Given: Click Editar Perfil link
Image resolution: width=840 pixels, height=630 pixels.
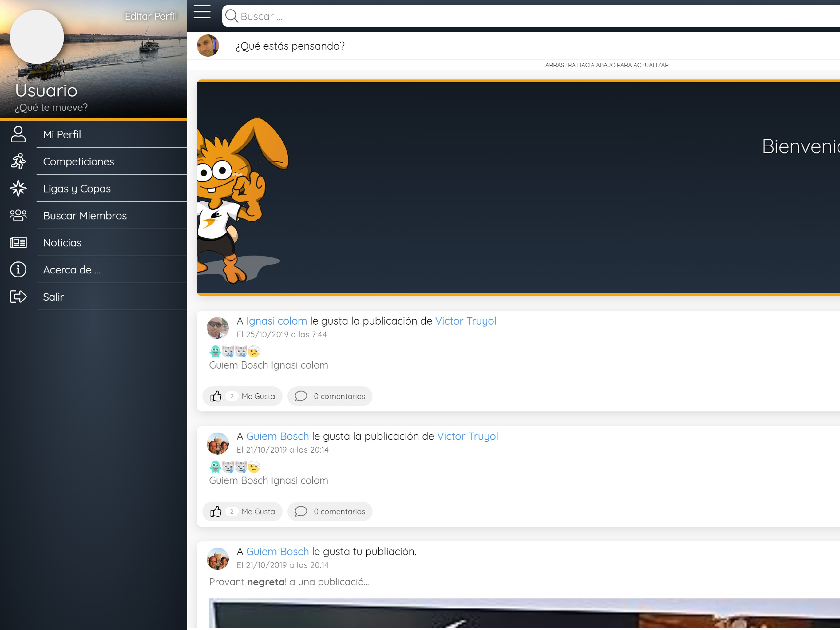Looking at the screenshot, I should click(x=151, y=16).
